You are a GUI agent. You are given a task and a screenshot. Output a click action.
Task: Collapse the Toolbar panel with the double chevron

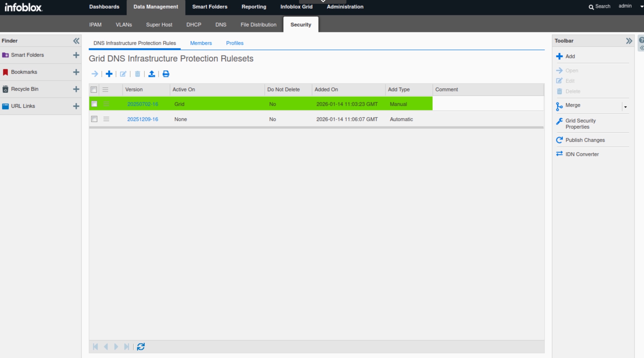pyautogui.click(x=629, y=41)
